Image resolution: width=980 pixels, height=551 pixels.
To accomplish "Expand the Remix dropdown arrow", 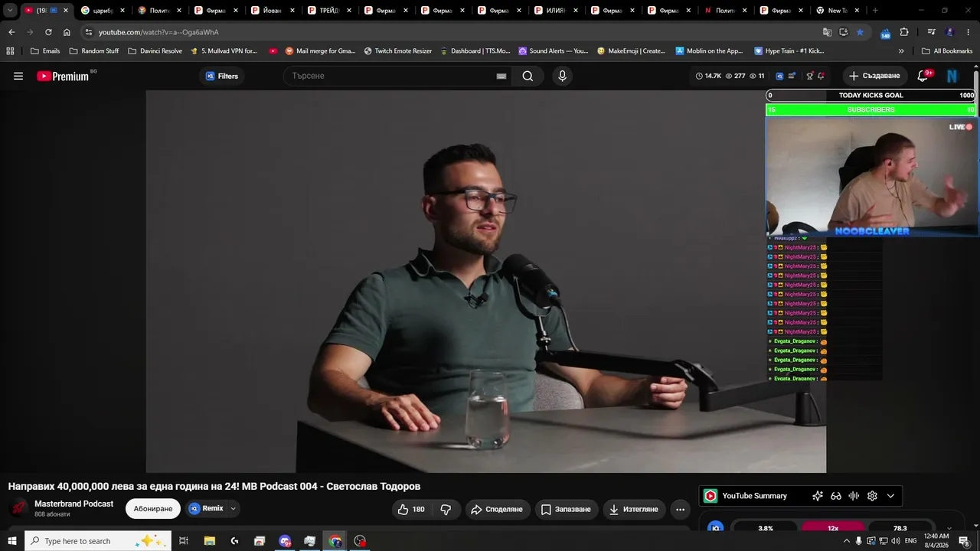I will 233,508.
